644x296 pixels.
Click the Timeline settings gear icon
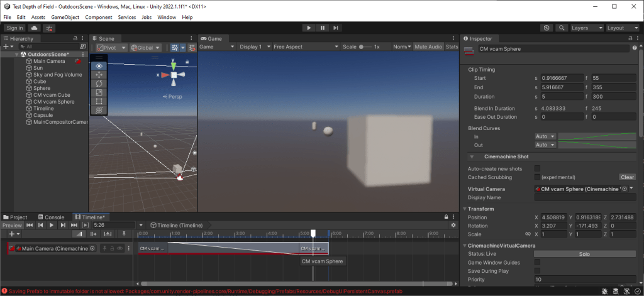pyautogui.click(x=453, y=225)
